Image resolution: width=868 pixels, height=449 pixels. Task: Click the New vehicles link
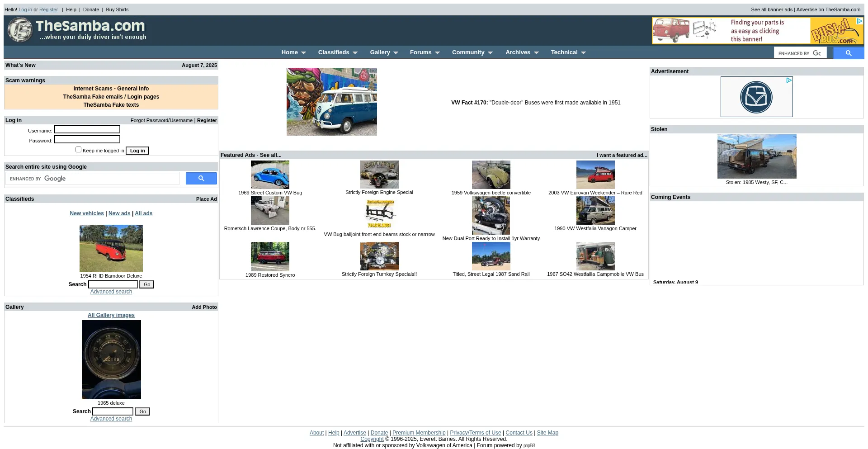click(x=87, y=213)
